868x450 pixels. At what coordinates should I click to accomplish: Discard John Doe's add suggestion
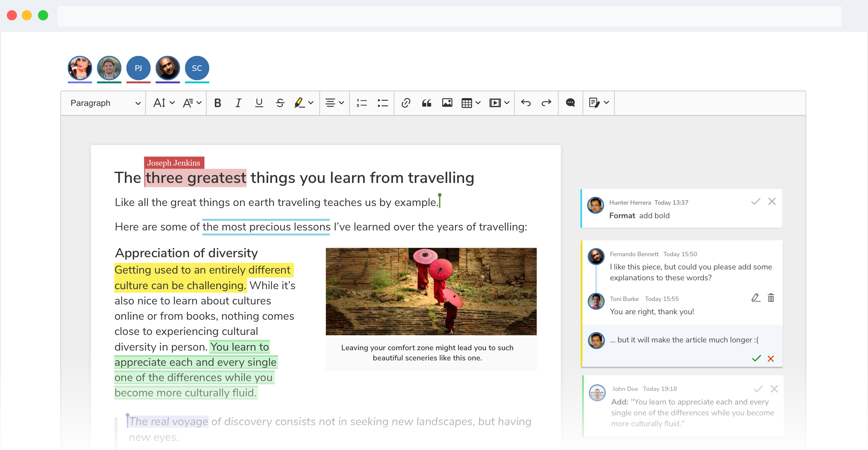(x=774, y=389)
